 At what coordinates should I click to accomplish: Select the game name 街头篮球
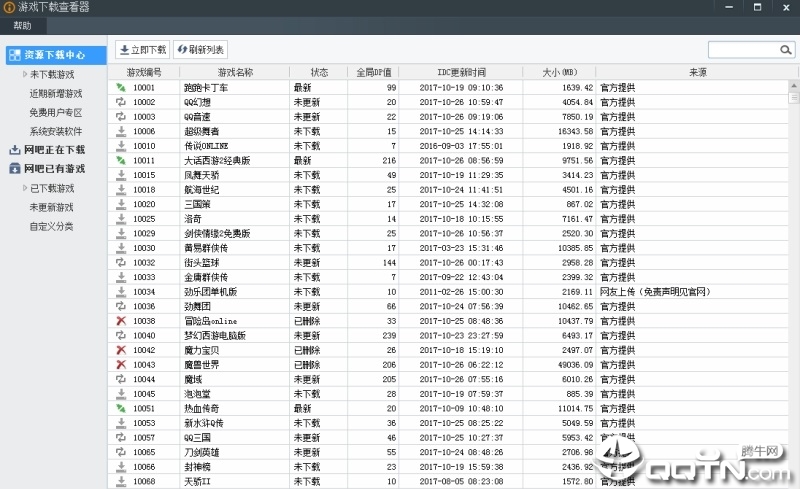(202, 263)
